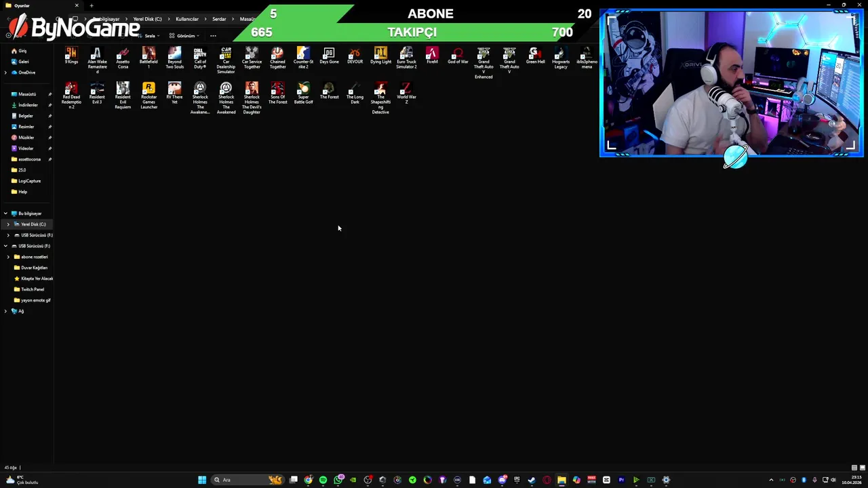This screenshot has width=868, height=488.
Task: Select the Days Gone shortcut
Action: [x=329, y=56]
